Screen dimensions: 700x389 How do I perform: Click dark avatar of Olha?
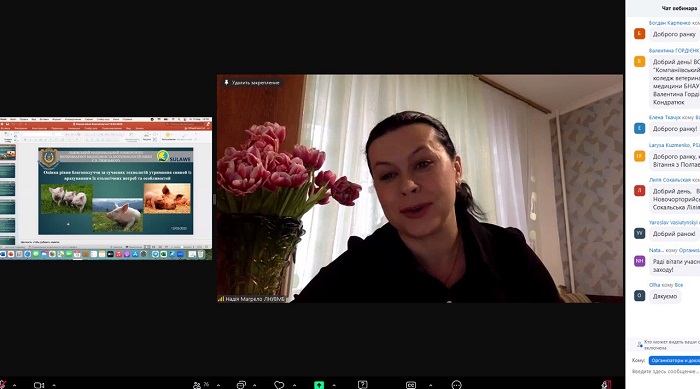[x=639, y=296]
